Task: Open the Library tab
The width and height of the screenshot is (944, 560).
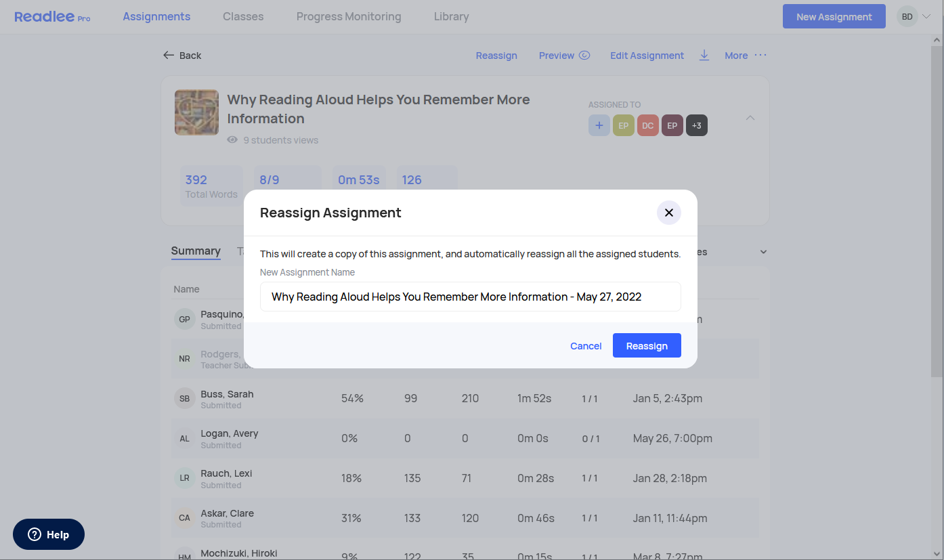Action: 451,16
